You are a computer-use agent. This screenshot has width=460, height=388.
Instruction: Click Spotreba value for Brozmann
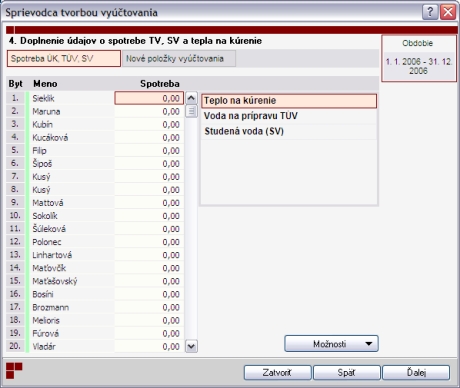149,307
